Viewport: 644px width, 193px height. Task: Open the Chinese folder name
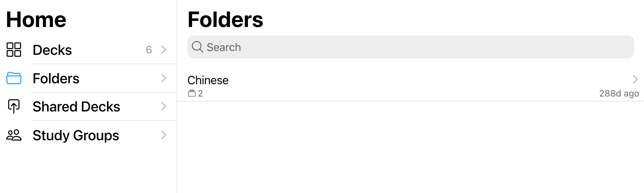[208, 80]
